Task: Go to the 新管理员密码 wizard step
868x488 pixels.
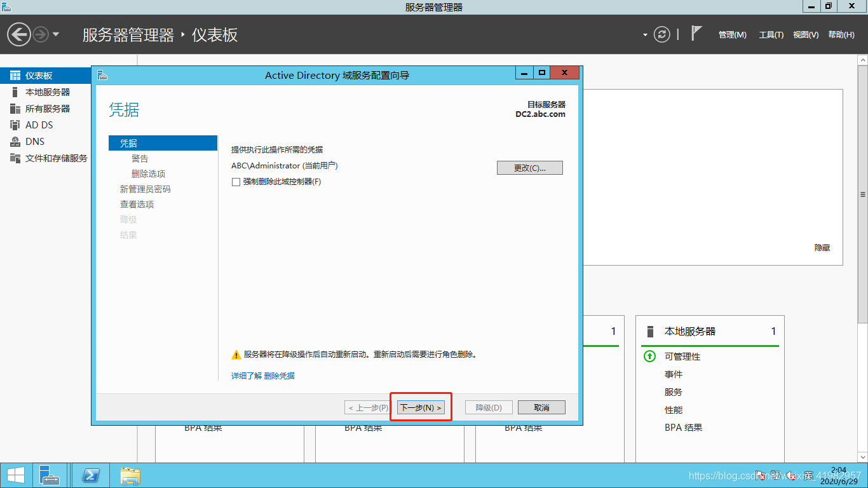Action: (x=146, y=189)
